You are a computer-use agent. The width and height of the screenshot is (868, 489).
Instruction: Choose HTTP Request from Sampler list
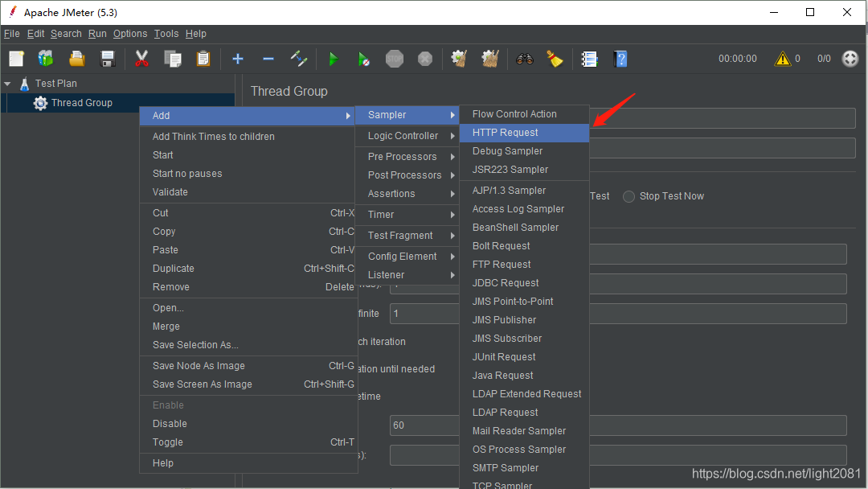click(x=524, y=133)
